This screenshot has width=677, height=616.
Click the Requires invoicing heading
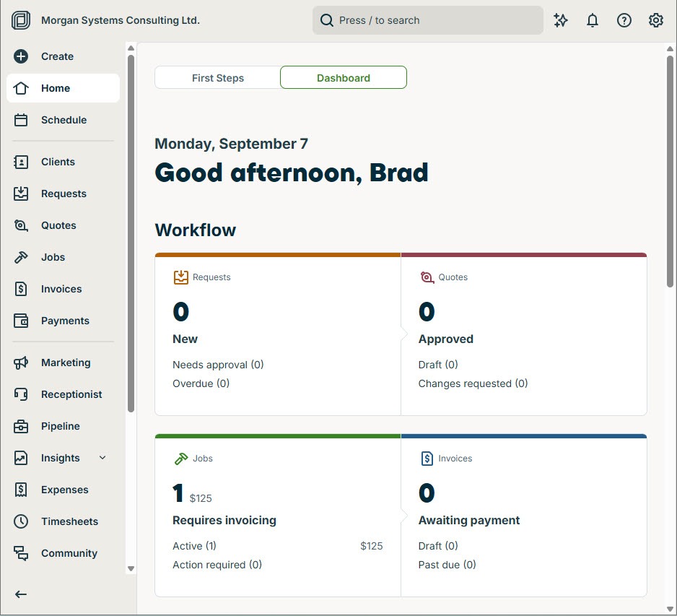coord(224,520)
